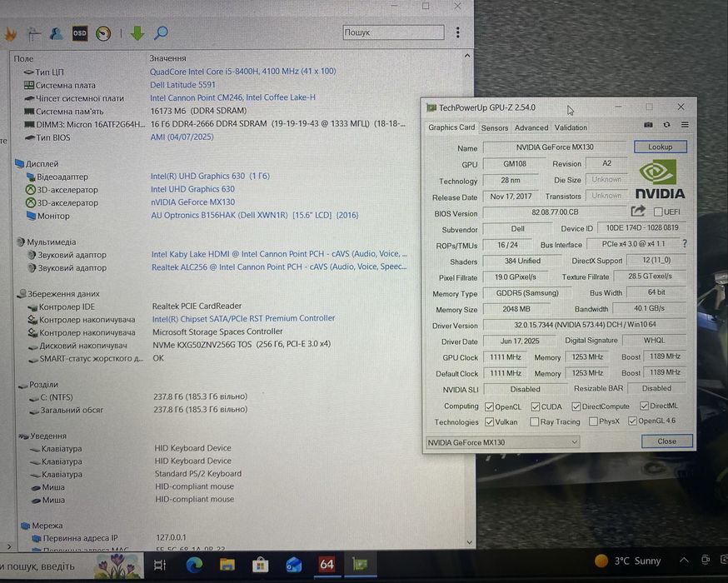Open the three-dot menu beside the Пошук field
Viewport: 728px width, 583px height.
coord(458,32)
